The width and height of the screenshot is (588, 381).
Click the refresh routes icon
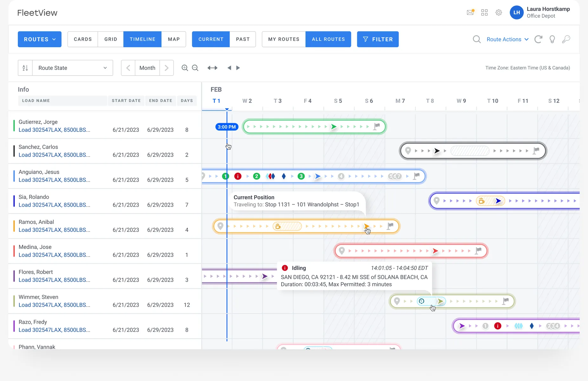538,39
